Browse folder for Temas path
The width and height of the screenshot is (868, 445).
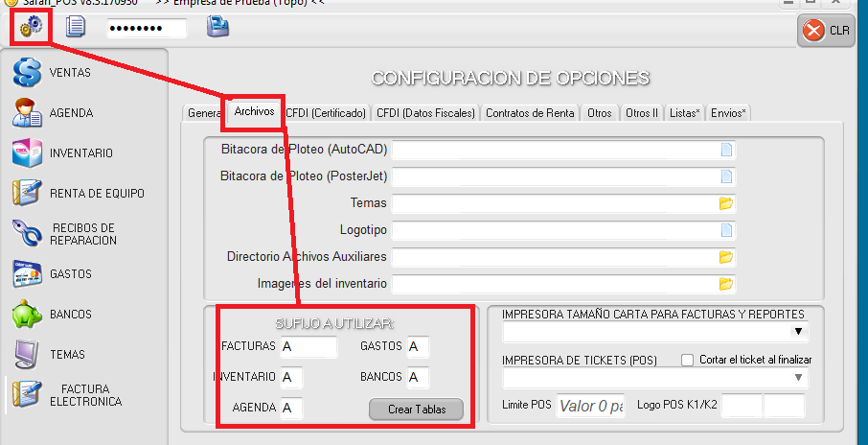click(x=726, y=203)
